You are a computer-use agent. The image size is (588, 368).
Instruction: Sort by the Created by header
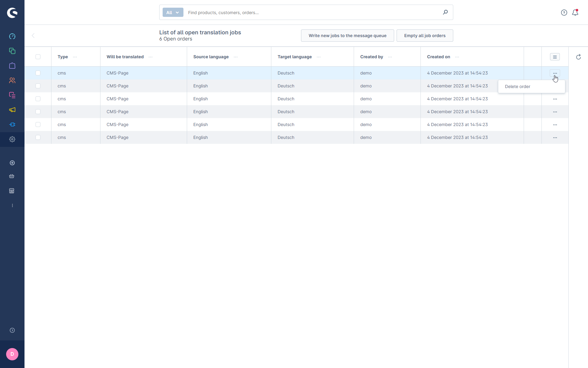(371, 57)
